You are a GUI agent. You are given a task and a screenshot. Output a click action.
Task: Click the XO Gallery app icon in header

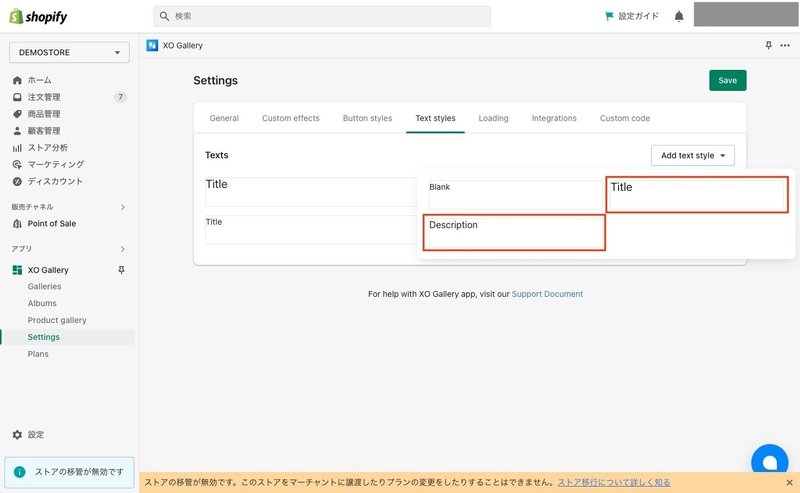[x=152, y=45]
